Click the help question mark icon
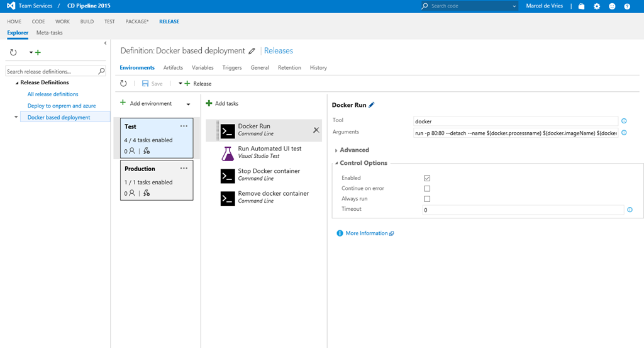Viewport: 644px width, 348px height. pos(627,6)
